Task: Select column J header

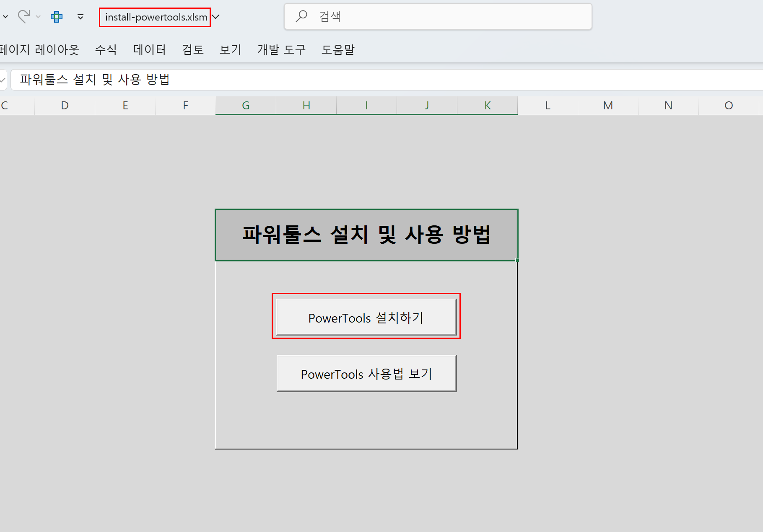Action: click(x=427, y=106)
